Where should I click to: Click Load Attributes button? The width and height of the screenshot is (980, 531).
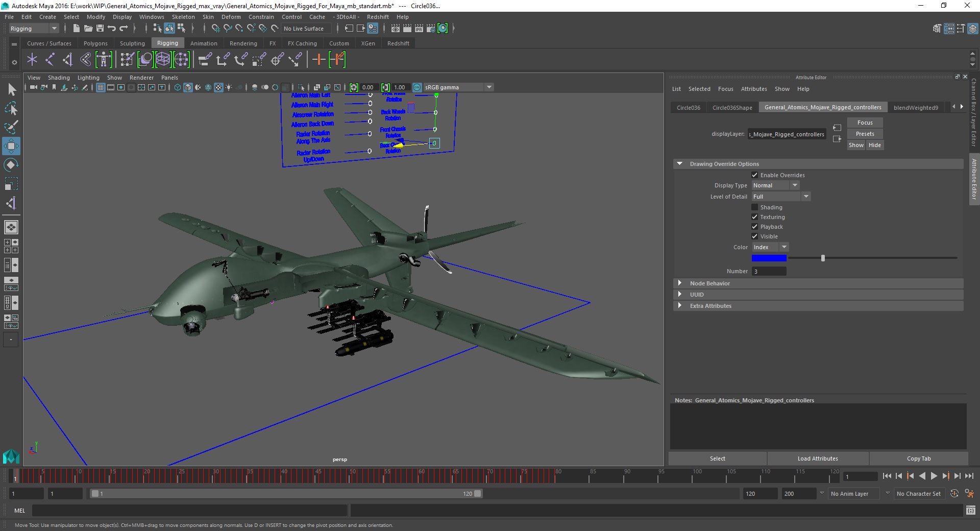point(818,458)
